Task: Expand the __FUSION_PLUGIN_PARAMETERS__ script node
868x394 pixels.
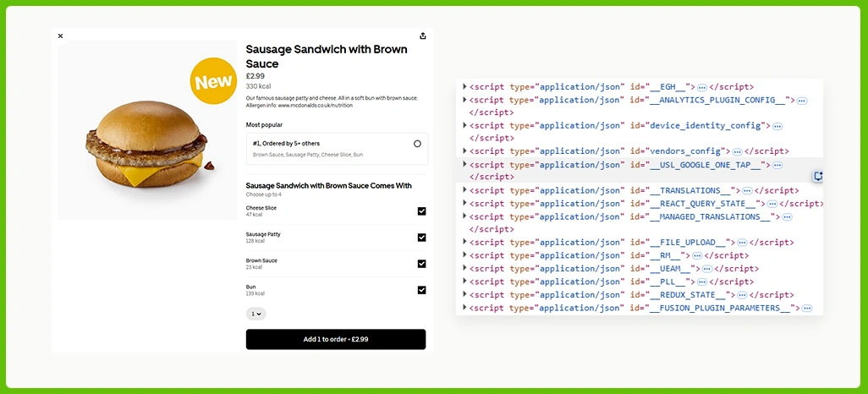Action: tap(464, 308)
